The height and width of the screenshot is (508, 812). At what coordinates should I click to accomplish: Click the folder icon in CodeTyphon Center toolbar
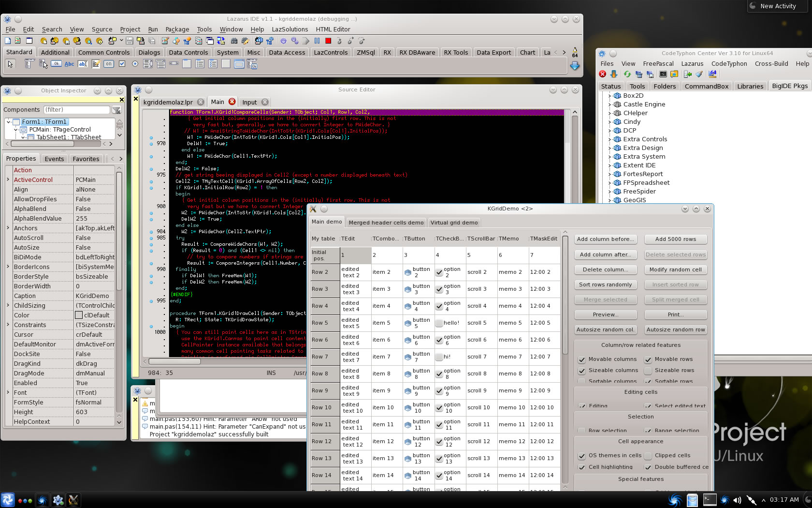pyautogui.click(x=674, y=74)
